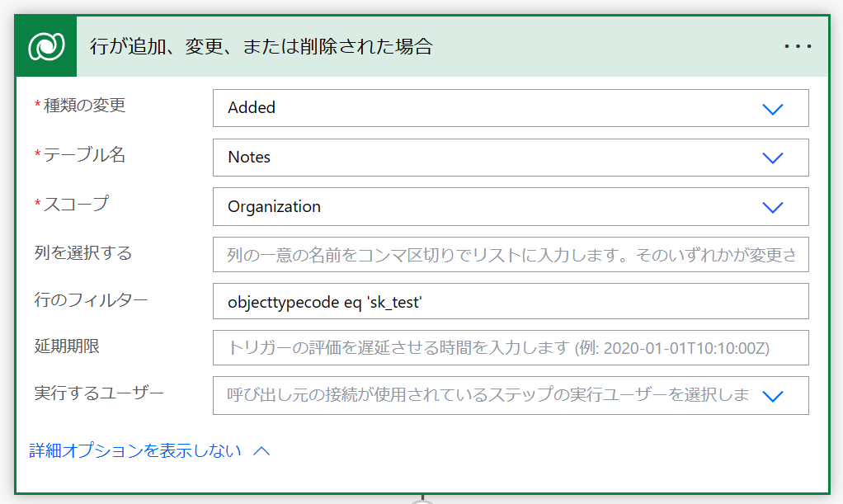This screenshot has width=843, height=504.
Task: Click the connector line below the trigger card
Action: tap(422, 498)
